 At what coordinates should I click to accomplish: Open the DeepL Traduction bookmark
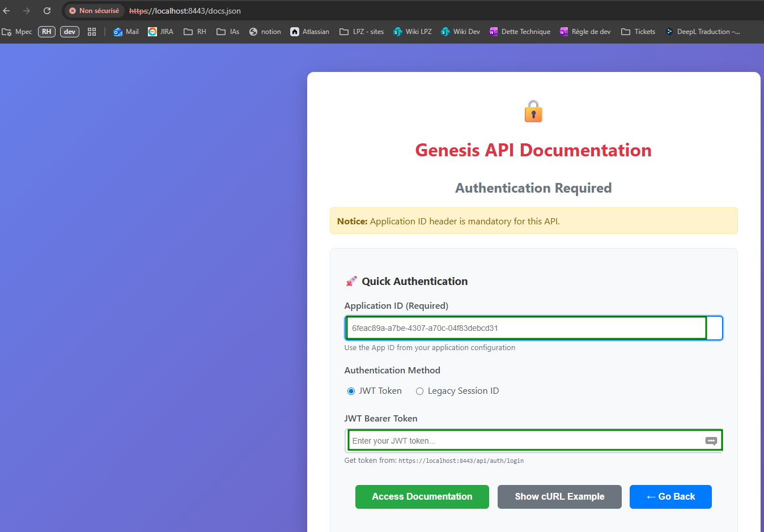(x=703, y=32)
